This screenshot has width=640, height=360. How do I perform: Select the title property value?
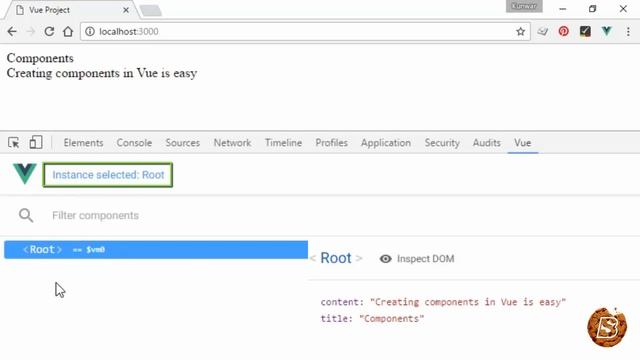coord(392,319)
